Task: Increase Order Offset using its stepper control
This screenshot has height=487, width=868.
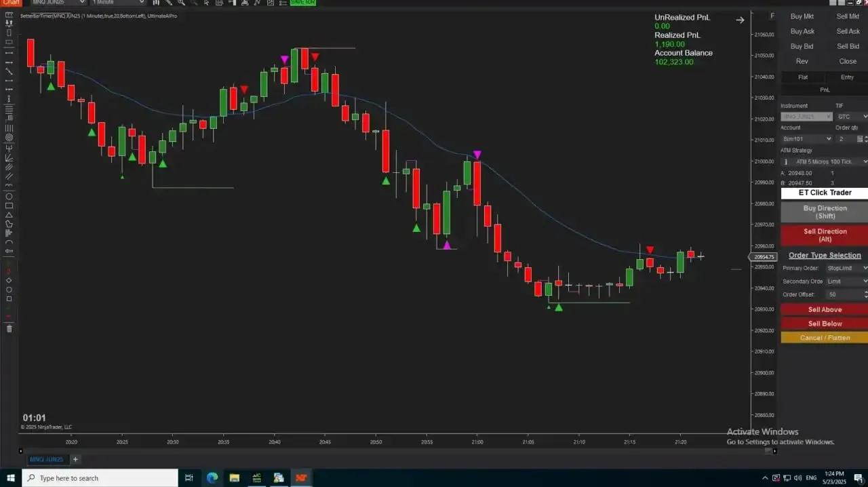Action: point(866,292)
